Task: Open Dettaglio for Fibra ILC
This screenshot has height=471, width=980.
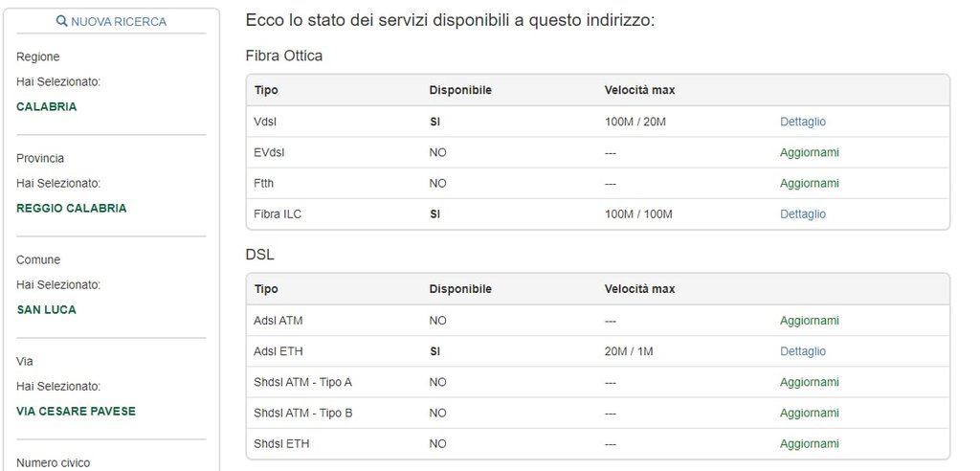Action: (802, 213)
